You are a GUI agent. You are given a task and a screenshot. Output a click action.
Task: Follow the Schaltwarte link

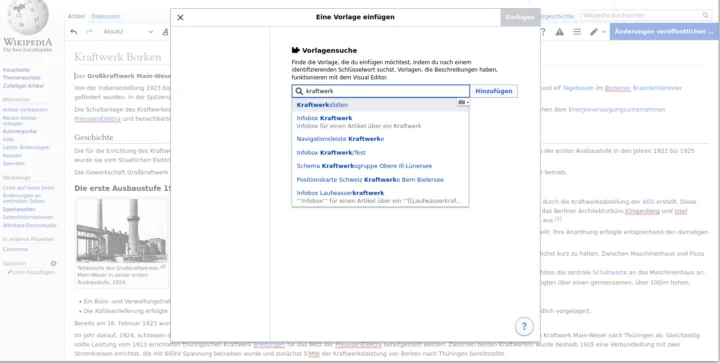(609, 272)
